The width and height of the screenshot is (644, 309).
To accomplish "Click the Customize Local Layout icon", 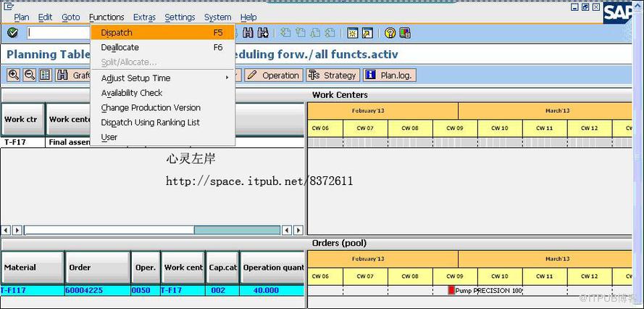I will pyautogui.click(x=404, y=33).
